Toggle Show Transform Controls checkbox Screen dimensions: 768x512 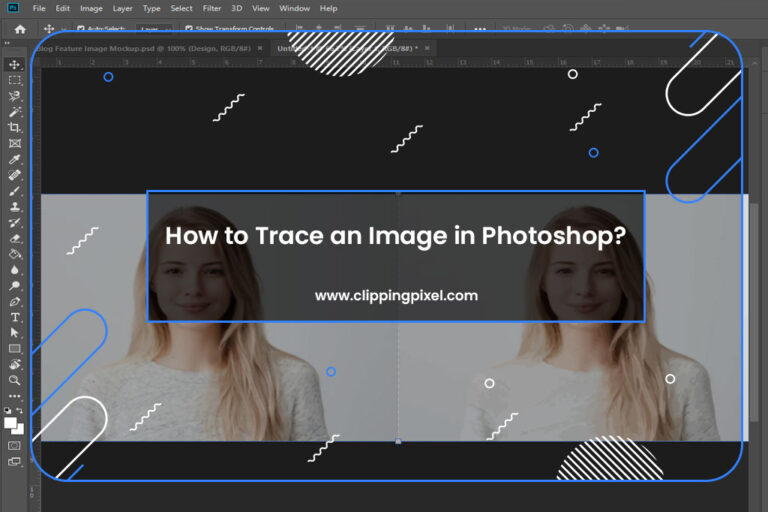click(x=189, y=29)
